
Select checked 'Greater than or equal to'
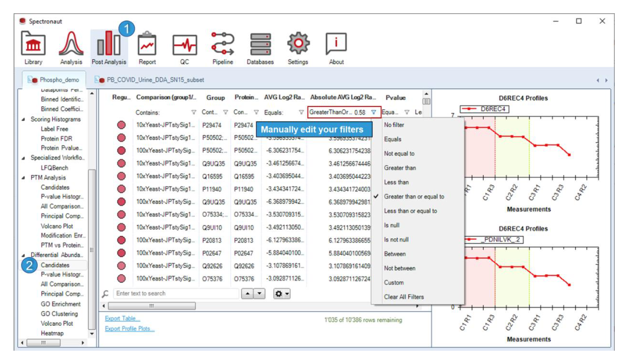coord(414,197)
